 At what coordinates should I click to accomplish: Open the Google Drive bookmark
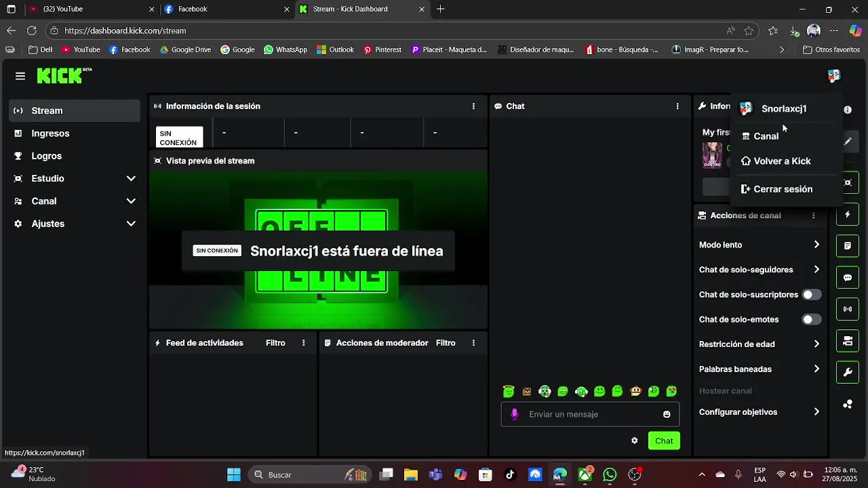click(185, 49)
